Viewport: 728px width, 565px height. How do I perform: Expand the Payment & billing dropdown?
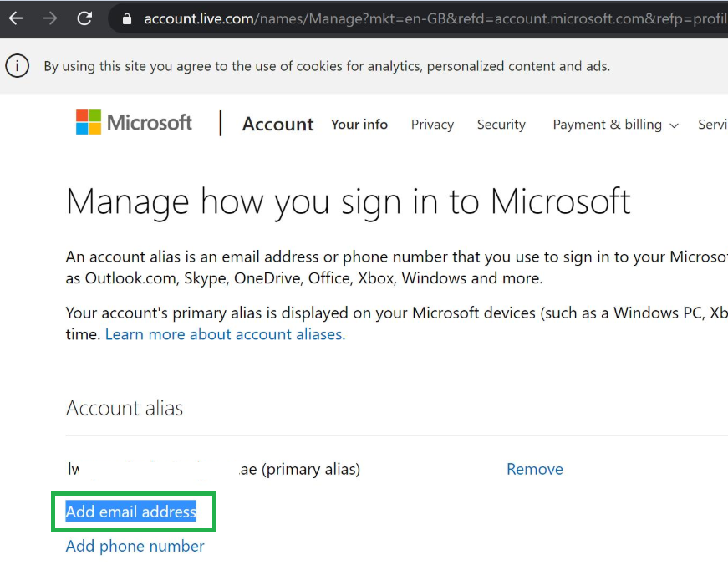tap(616, 125)
